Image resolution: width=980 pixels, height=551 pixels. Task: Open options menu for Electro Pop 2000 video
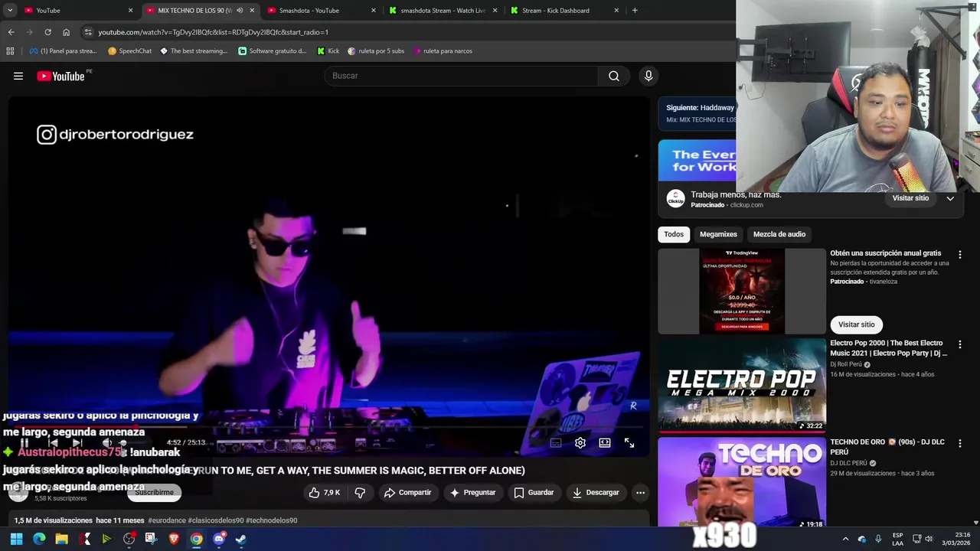(x=959, y=345)
